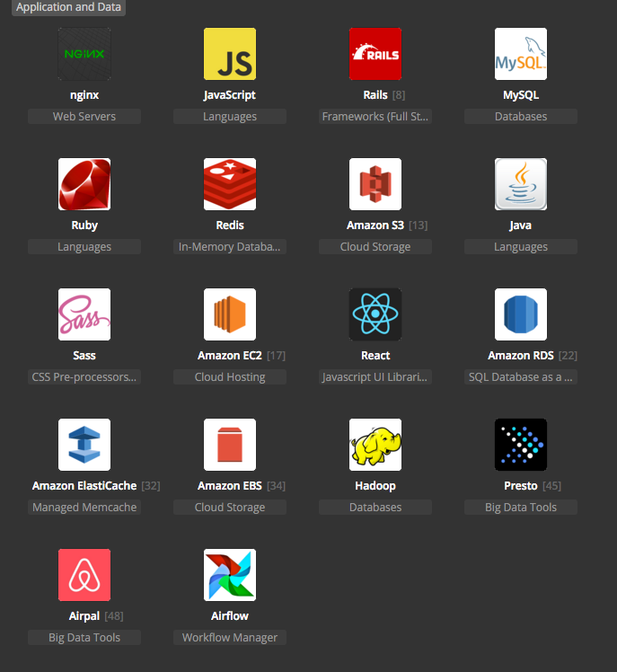Open the Workflow Manager tag
This screenshot has width=617, height=672.
coord(230,638)
